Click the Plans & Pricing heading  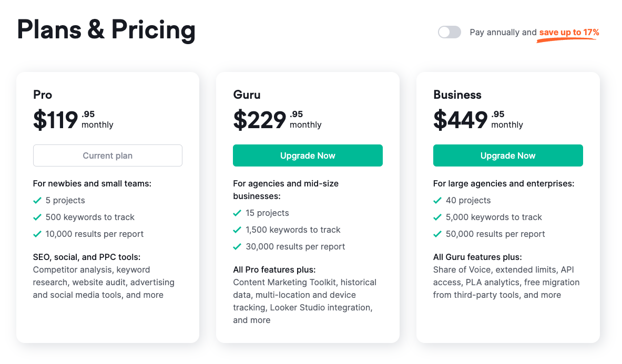[106, 30]
